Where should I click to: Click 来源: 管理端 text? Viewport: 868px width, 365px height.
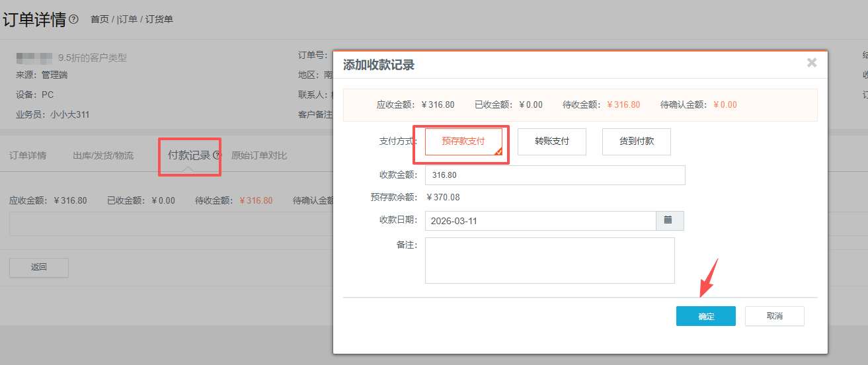point(42,75)
